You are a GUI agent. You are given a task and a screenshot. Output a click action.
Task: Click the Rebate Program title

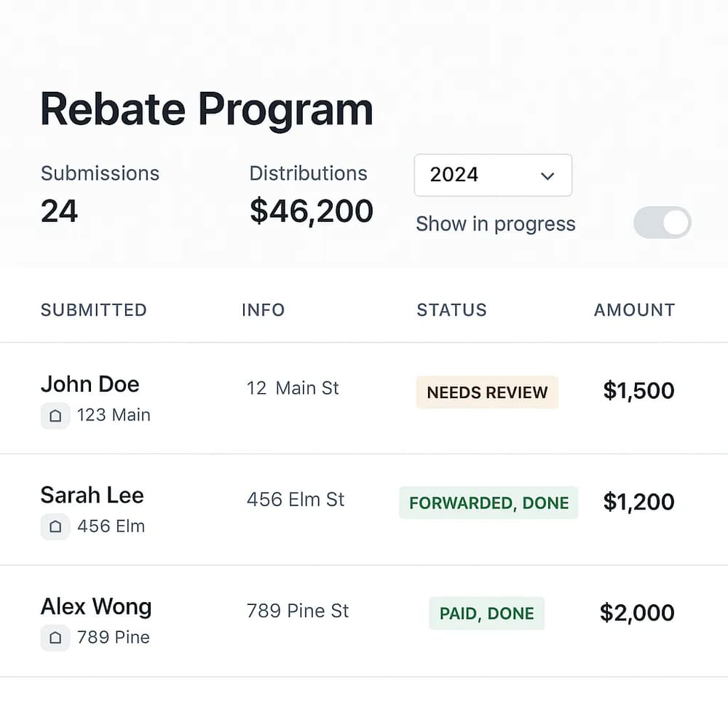click(x=206, y=108)
